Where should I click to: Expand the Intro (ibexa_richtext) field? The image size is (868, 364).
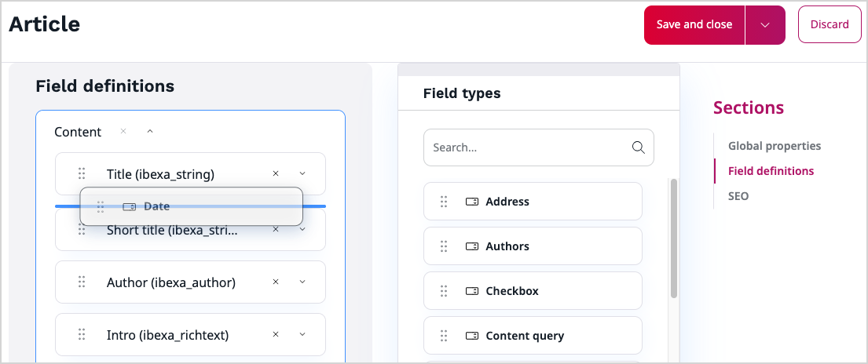point(302,335)
